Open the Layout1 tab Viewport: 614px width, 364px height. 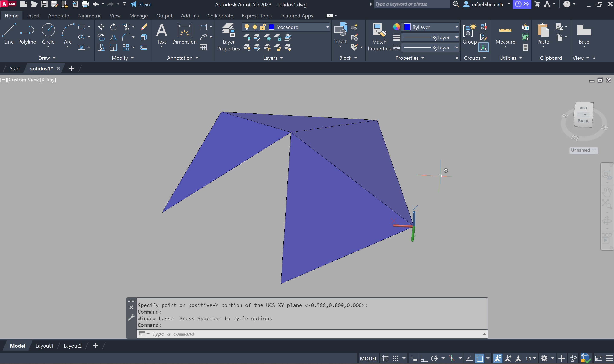pos(44,346)
